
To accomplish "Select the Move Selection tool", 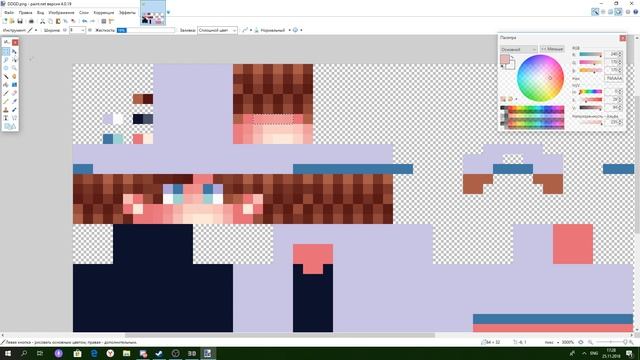I will pyautogui.click(x=14, y=60).
